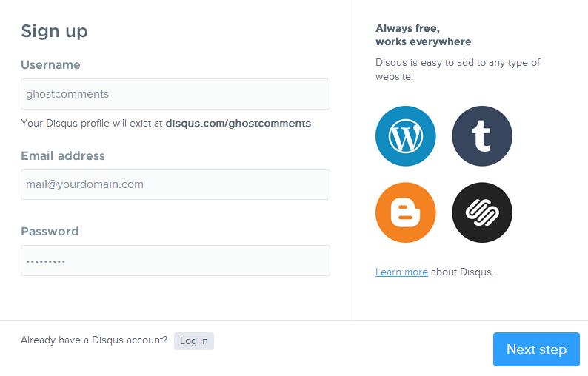Click the Password field label
Image resolution: width=588 pixels, height=376 pixels.
pos(50,231)
